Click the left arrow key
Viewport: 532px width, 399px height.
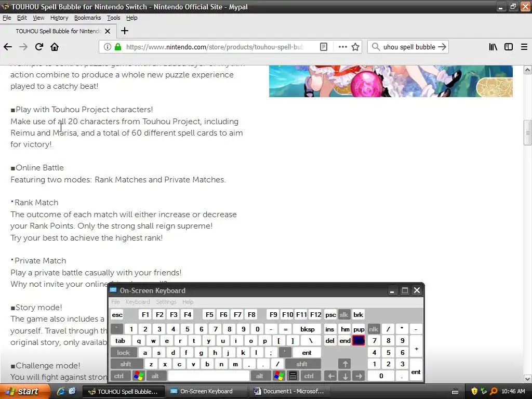[x=331, y=376]
